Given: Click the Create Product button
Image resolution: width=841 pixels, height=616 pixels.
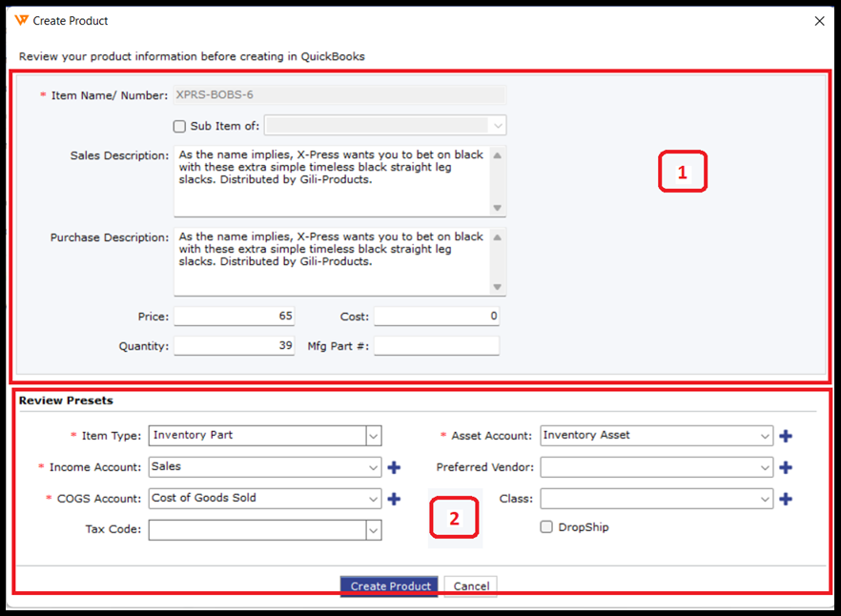Looking at the screenshot, I should 389,585.
